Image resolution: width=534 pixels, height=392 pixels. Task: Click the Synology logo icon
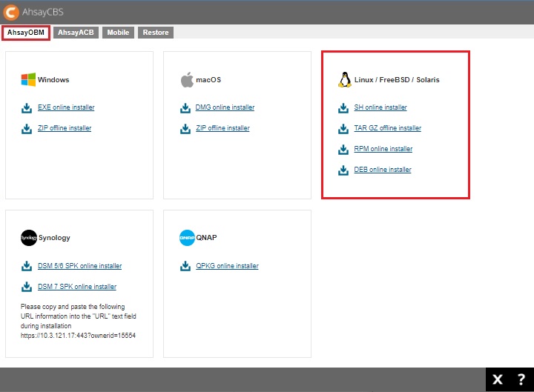tap(28, 238)
